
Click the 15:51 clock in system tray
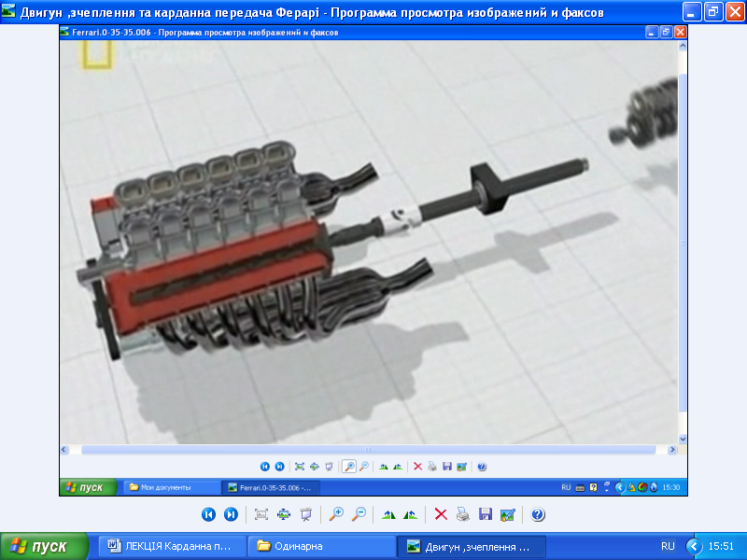pyautogui.click(x=721, y=546)
